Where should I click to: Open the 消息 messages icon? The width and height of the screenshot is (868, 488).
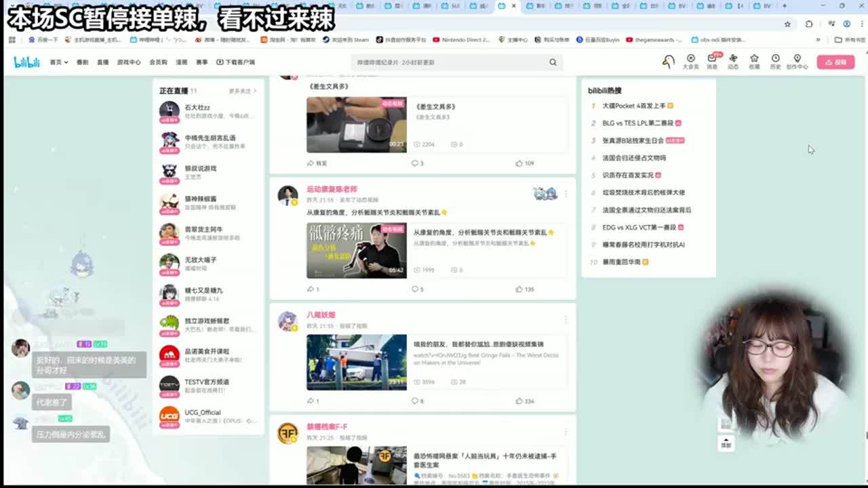712,61
